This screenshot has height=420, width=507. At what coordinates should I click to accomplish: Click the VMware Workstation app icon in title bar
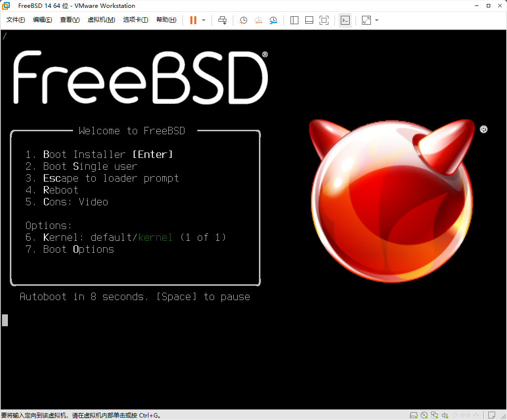[x=6, y=5]
